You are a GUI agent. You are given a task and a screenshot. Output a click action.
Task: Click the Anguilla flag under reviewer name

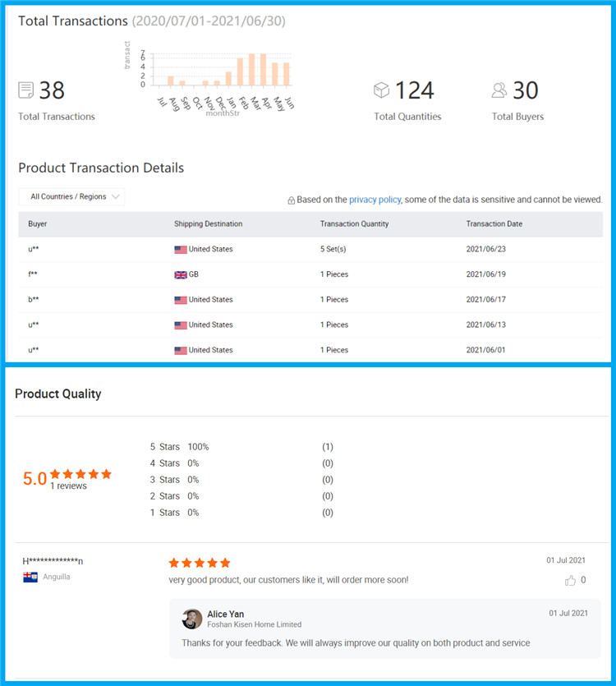tap(30, 577)
